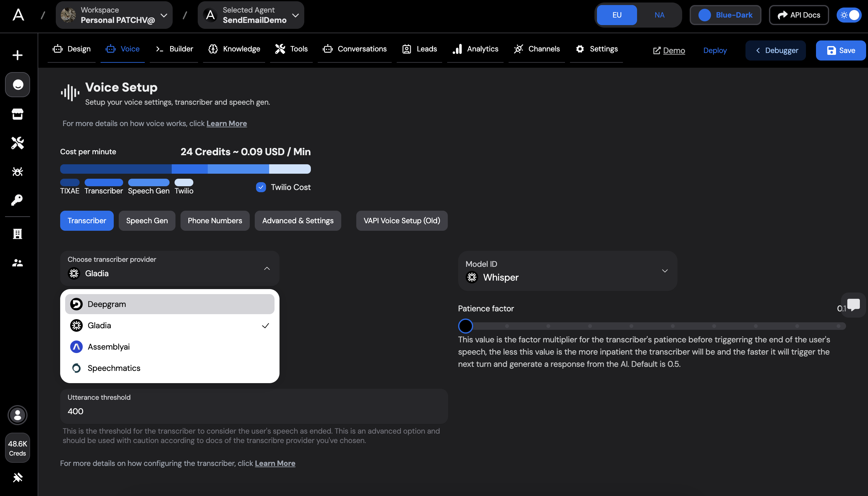Click the Analytics nav icon

tap(457, 48)
